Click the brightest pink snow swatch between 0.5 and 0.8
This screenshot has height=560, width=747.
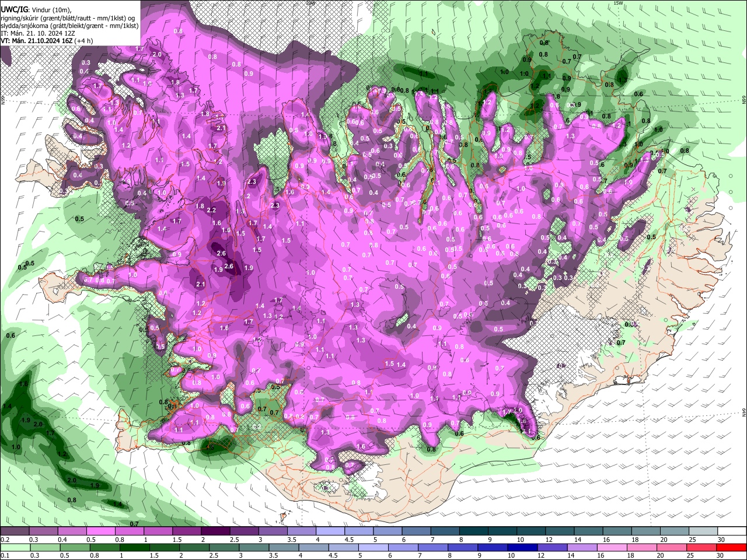(x=100, y=531)
